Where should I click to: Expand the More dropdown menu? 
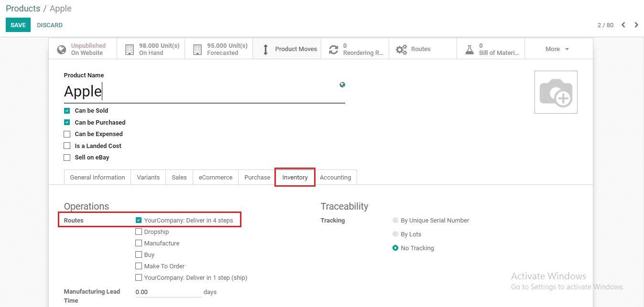(557, 49)
